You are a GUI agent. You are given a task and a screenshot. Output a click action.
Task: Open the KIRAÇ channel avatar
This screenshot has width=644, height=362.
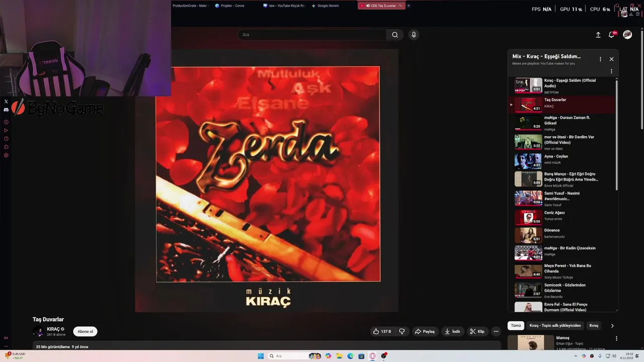[38, 331]
